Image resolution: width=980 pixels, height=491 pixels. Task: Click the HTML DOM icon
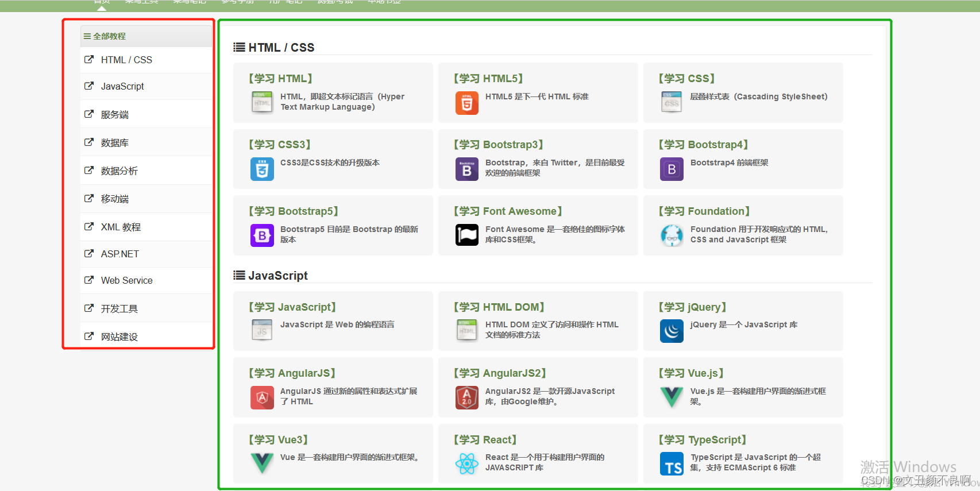[467, 331]
